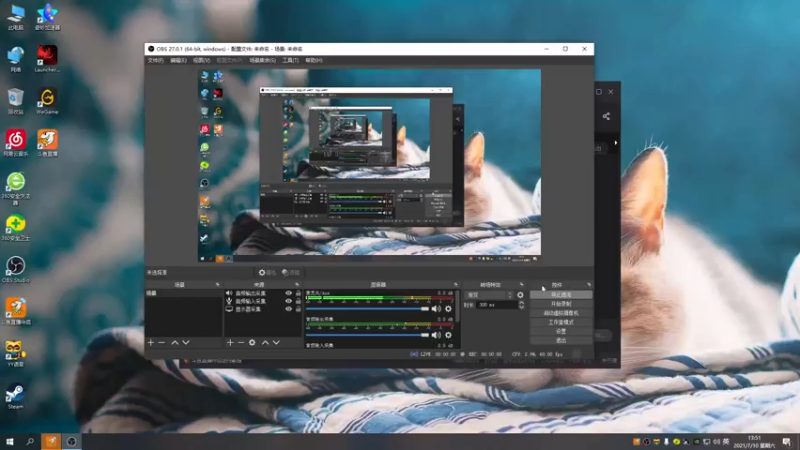Click right arrow in the window behind OBS
This screenshot has width=800, height=450.
tap(616, 143)
